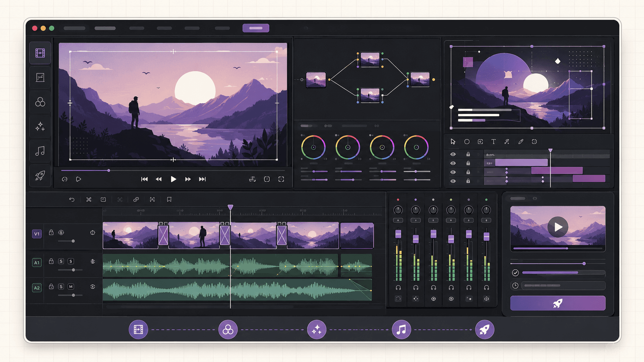Select the arrow pointer tool in composition toolbar

[x=453, y=142]
